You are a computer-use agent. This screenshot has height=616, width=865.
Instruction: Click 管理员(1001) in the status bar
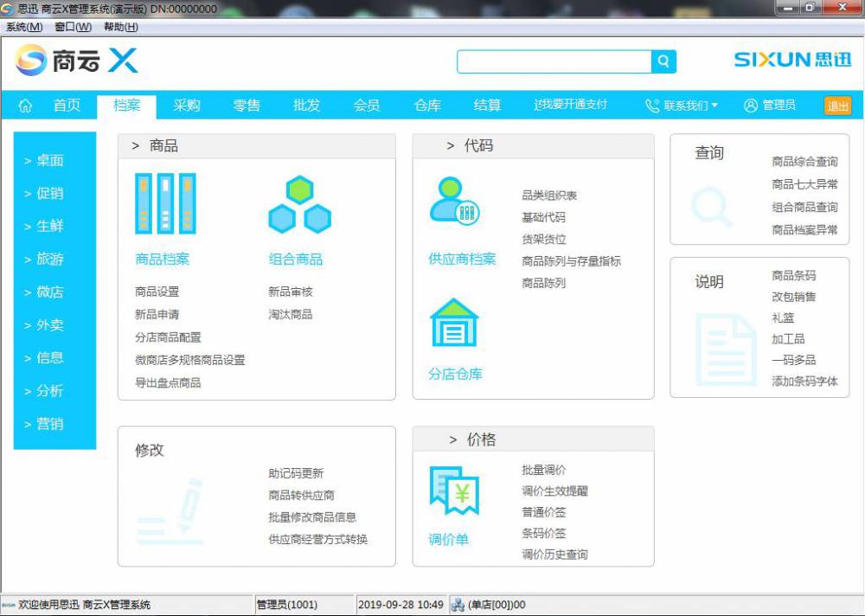click(287, 605)
